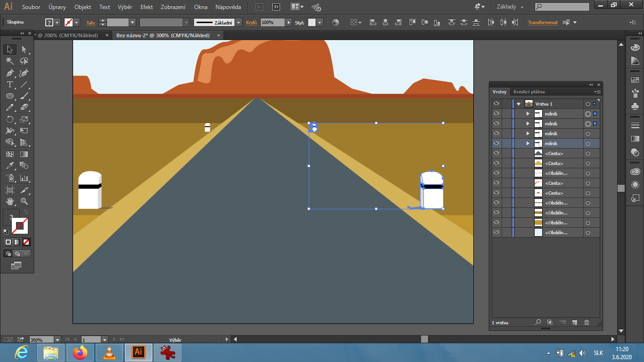Click the Direct Selection tool
This screenshot has width=644, height=362.
24,49
